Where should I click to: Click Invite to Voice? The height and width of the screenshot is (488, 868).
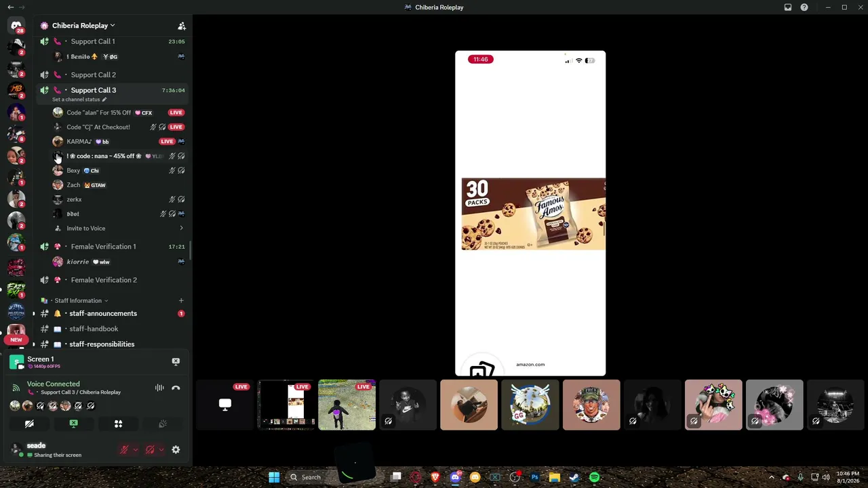coord(119,228)
